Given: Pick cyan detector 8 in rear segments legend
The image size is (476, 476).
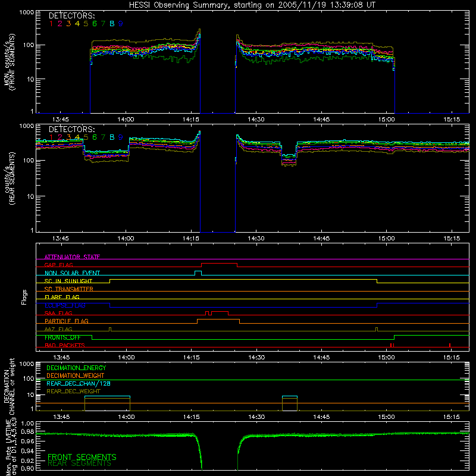Looking at the screenshot, I should pos(112,137).
